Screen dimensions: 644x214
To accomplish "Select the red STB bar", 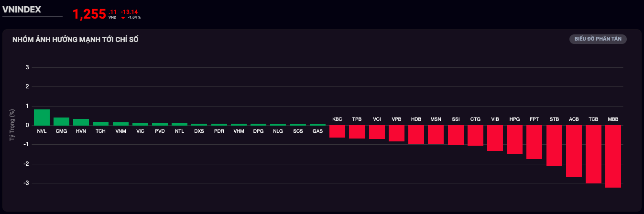I will click(554, 146).
